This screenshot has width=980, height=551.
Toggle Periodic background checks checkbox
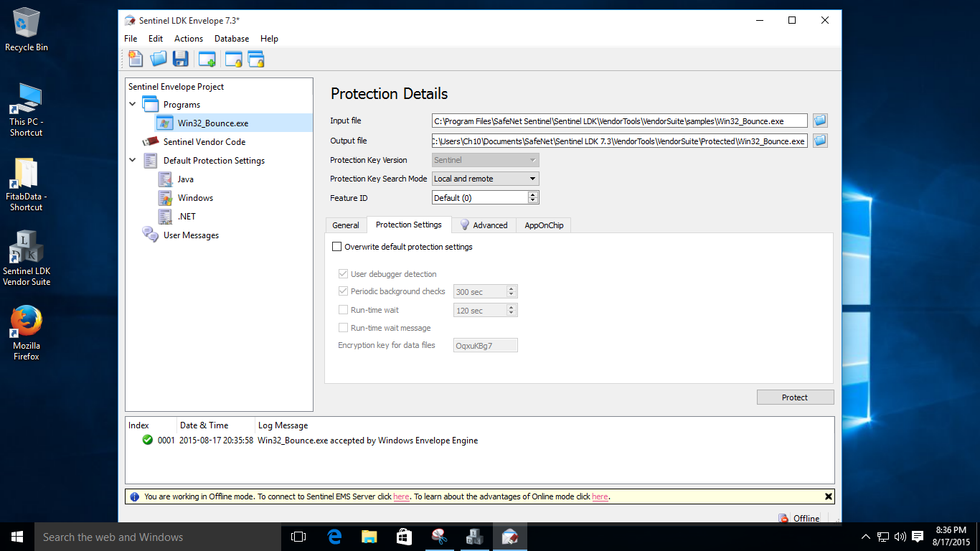(343, 291)
